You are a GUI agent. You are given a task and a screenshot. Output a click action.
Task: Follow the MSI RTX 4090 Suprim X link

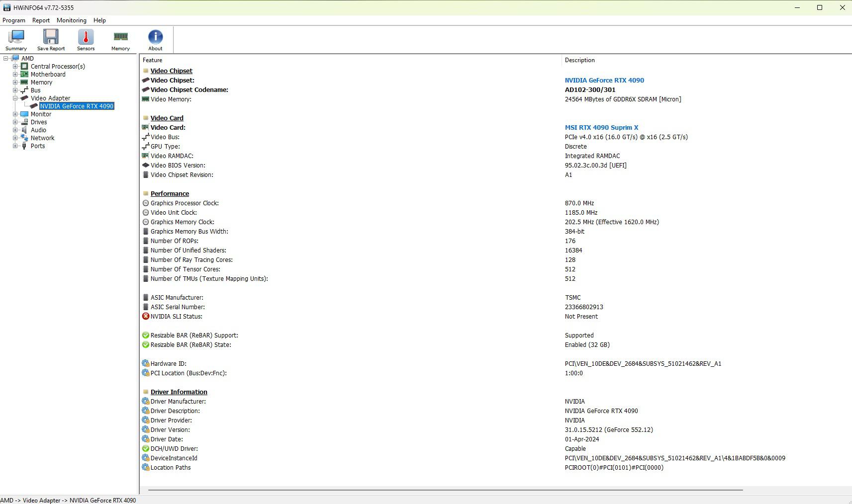click(601, 127)
